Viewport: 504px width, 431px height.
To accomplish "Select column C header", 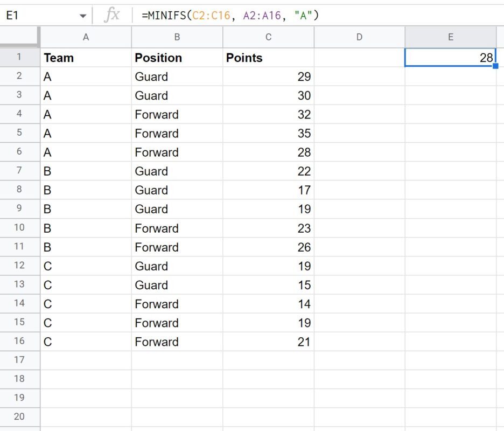I will click(268, 37).
